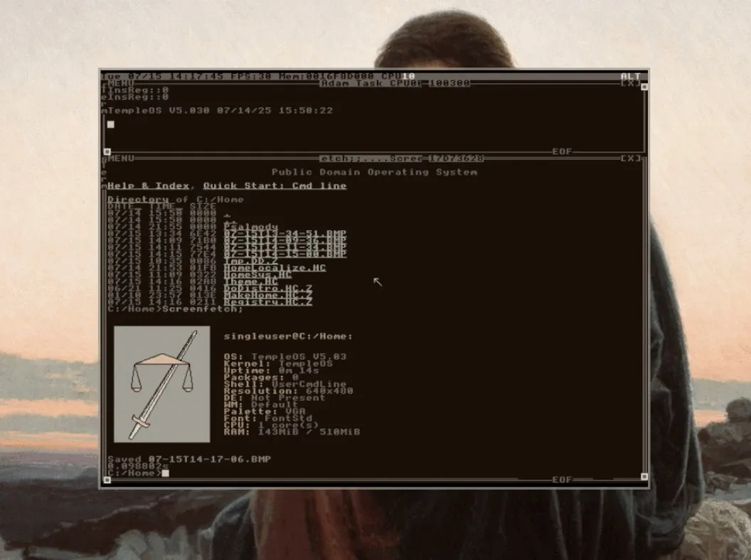Close the Adam Task window with [X]
This screenshot has width=751, height=560.
pos(630,83)
